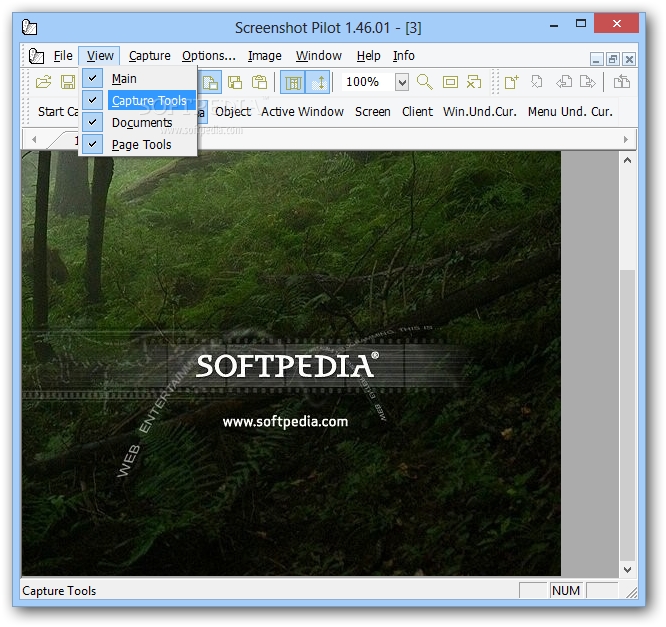
Task: Click the fit-to-frame rectangle icon
Action: (x=450, y=82)
